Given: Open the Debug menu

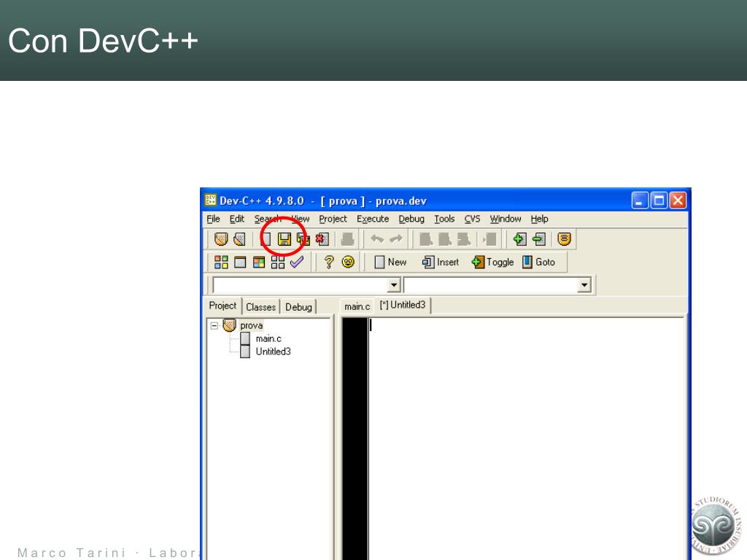Looking at the screenshot, I should [411, 219].
